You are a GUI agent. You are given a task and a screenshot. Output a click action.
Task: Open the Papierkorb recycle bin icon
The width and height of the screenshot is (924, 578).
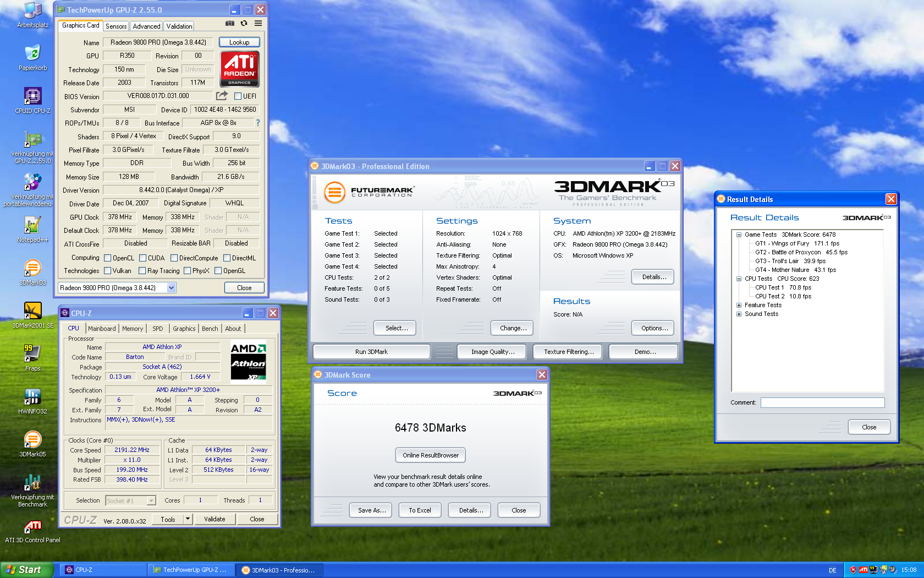(33, 58)
